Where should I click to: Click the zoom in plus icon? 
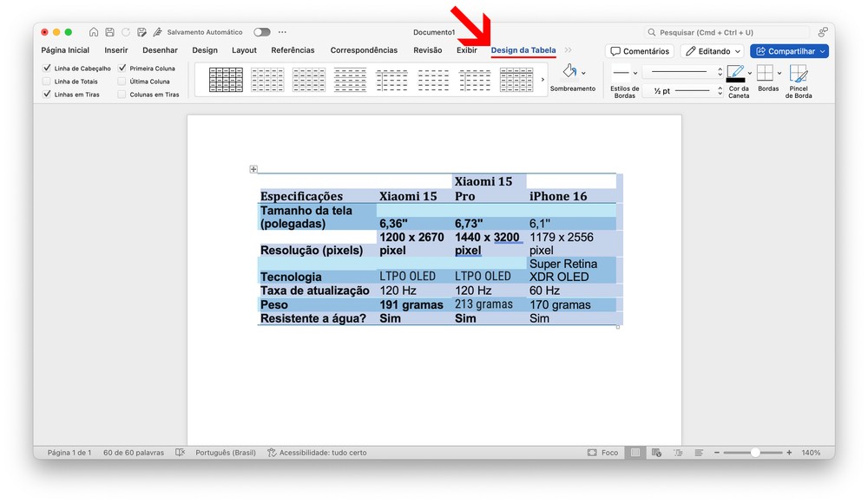(x=789, y=452)
